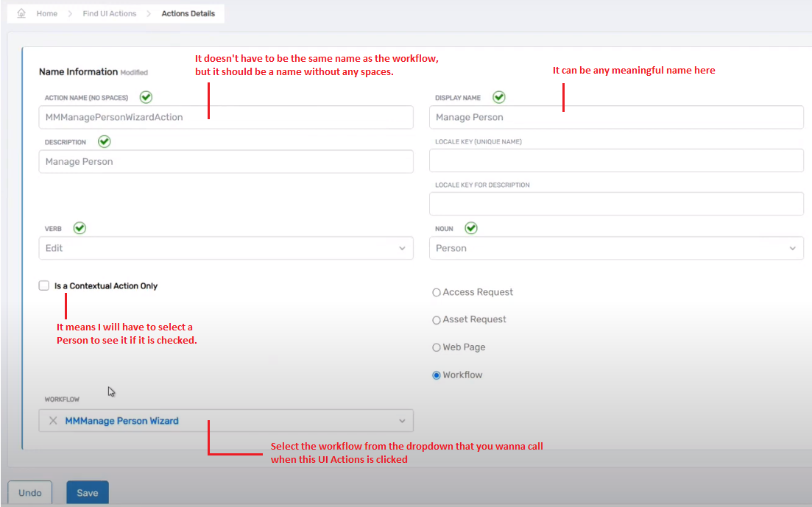
Task: Select Access Request radio button
Action: (437, 293)
